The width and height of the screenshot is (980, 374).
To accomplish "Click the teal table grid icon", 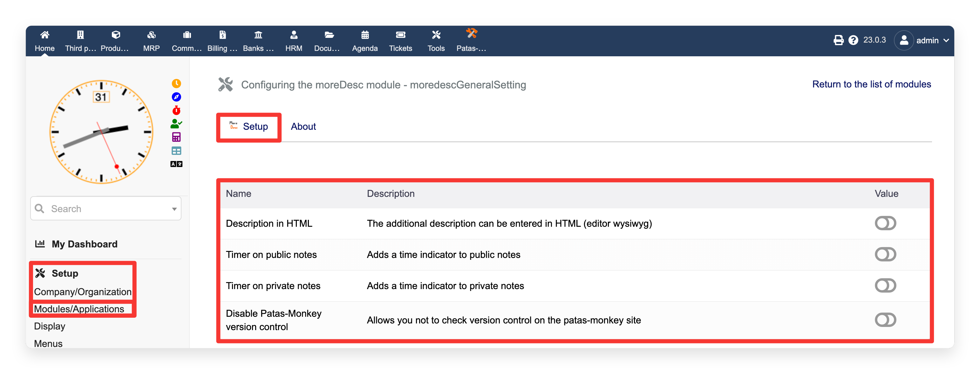I will coord(176,151).
